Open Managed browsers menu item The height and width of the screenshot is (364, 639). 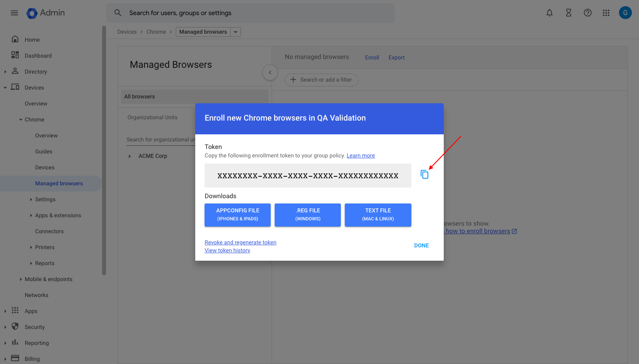[59, 184]
